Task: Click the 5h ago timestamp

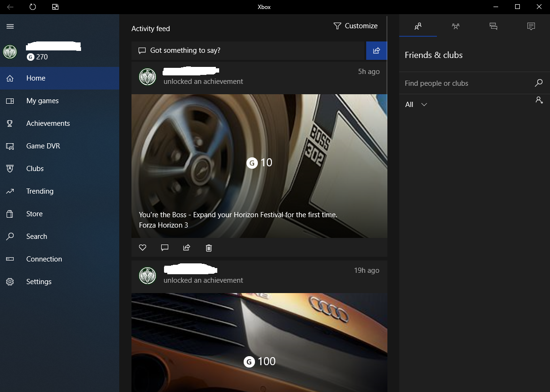Action: point(369,72)
